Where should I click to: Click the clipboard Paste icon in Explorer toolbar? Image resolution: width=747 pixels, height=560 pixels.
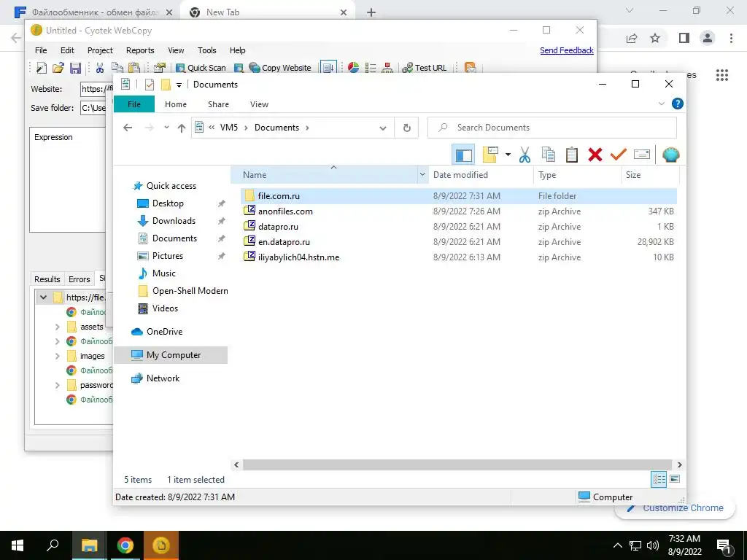572,155
